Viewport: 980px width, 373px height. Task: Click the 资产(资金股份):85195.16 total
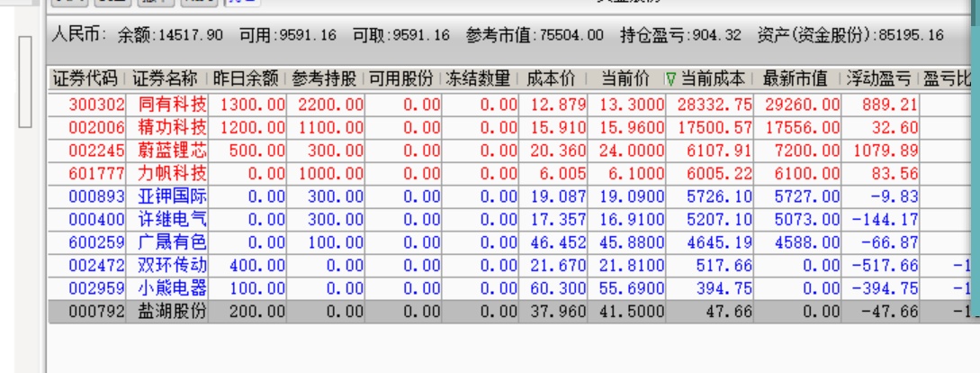[850, 36]
